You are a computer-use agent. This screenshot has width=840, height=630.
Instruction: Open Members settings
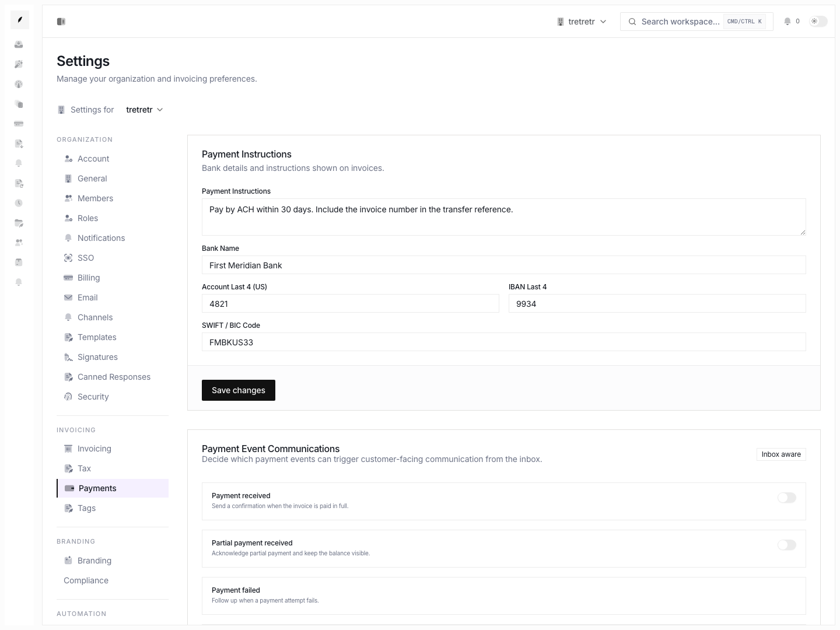point(113,198)
